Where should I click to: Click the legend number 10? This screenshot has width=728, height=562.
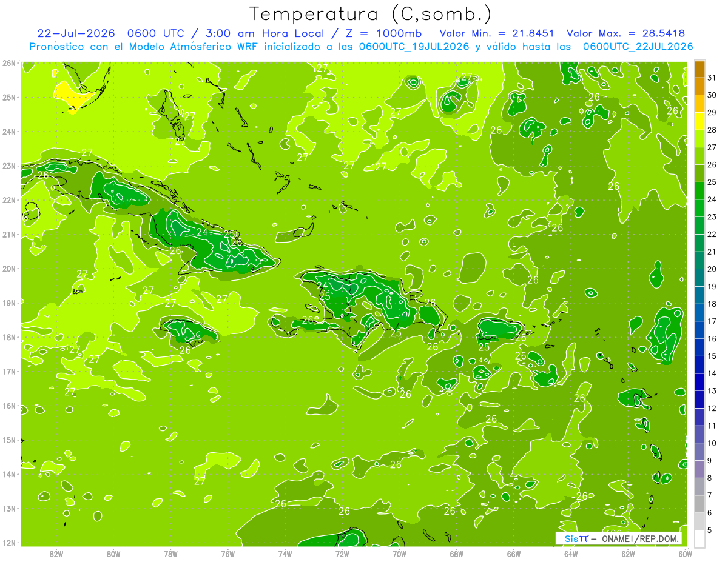[712, 443]
